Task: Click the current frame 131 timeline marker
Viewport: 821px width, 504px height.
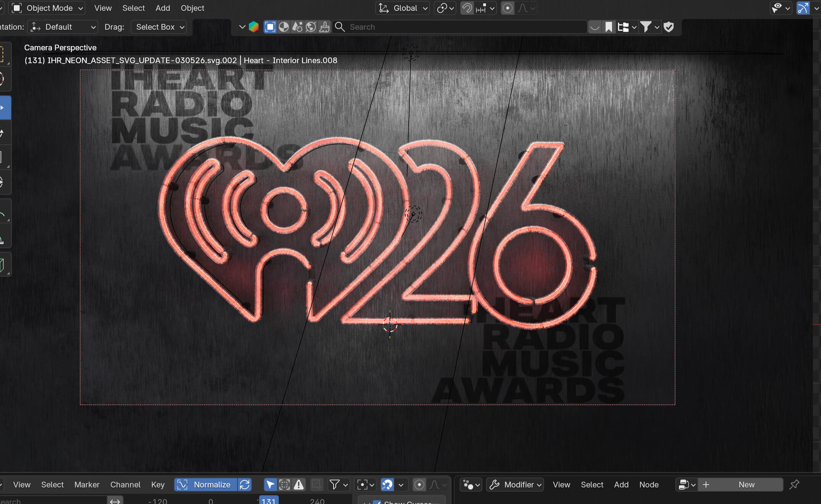Action: (x=269, y=501)
